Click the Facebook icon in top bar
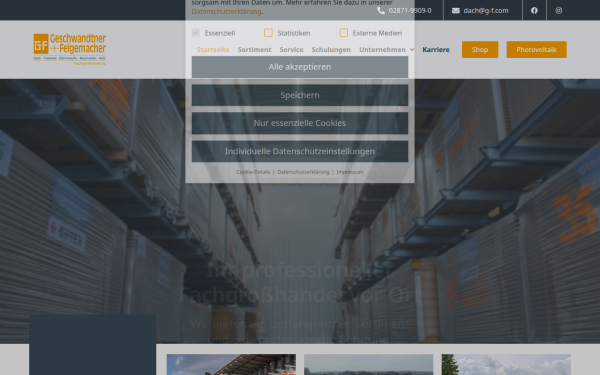 [x=534, y=10]
